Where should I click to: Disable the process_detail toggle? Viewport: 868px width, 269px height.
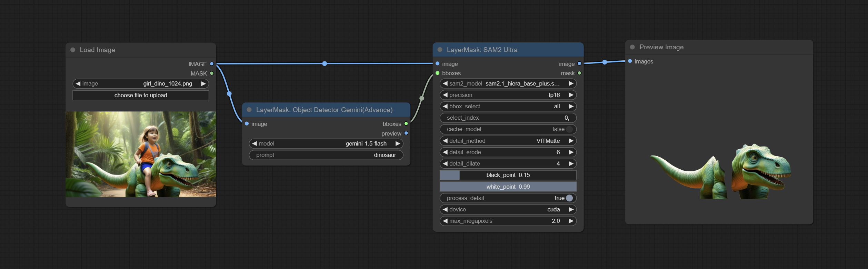point(569,198)
